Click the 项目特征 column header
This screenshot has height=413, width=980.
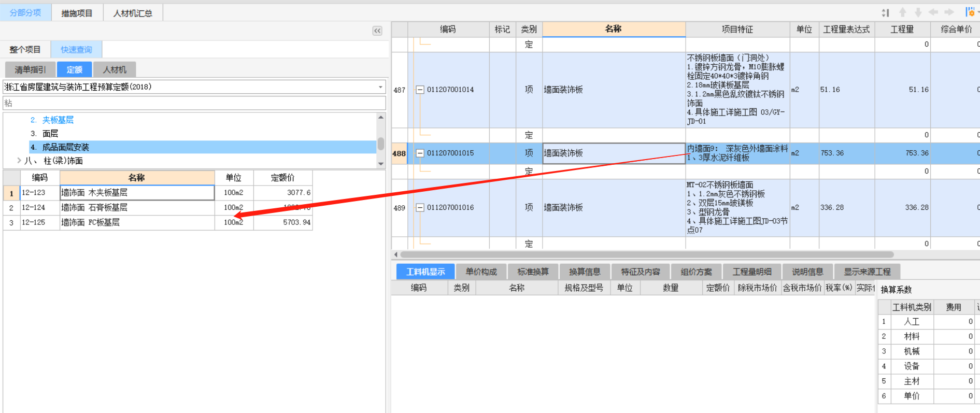click(x=737, y=30)
